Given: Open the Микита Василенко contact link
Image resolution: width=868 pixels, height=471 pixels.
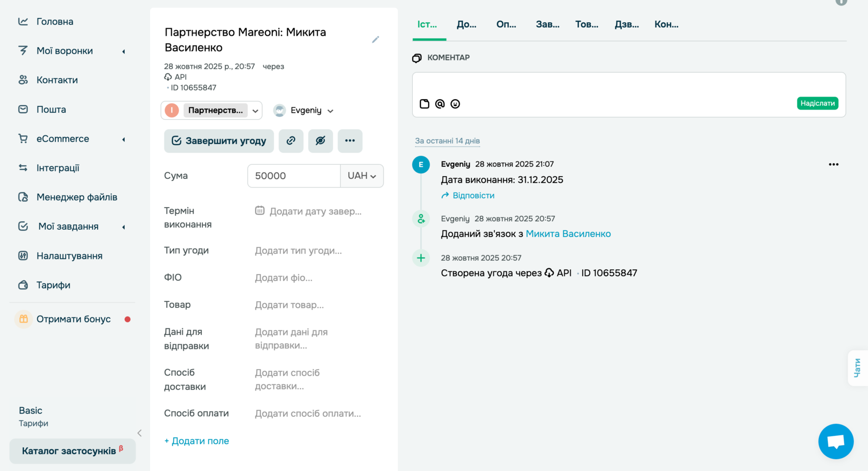Looking at the screenshot, I should tap(568, 234).
